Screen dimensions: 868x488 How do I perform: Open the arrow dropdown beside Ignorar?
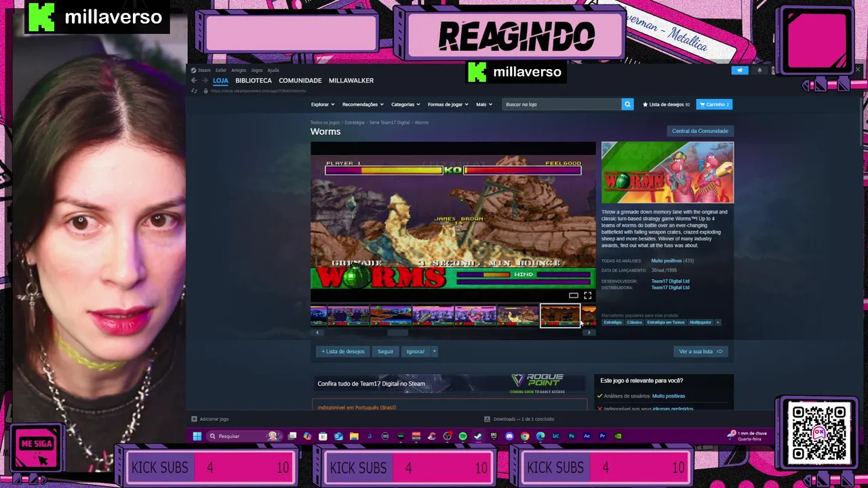click(434, 351)
